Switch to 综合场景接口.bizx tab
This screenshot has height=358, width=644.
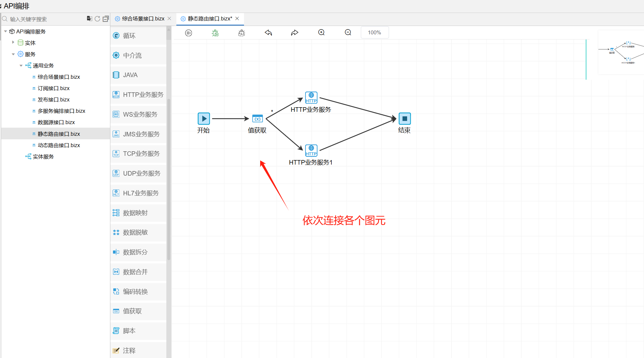coord(143,19)
